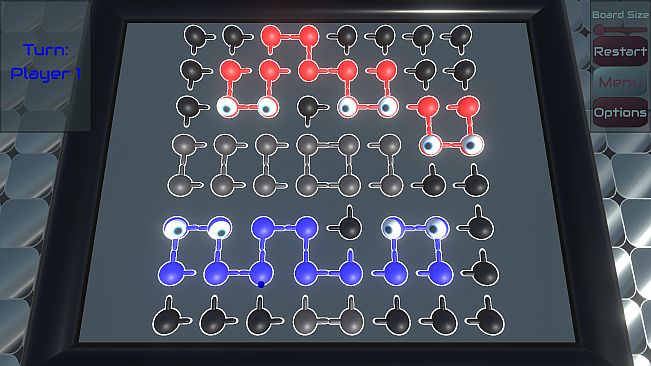Restart the game with the Restart button
The image size is (651, 366).
[x=620, y=51]
